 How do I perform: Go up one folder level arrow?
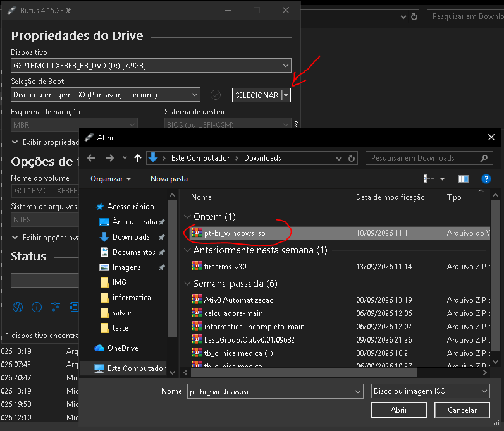[x=138, y=158]
